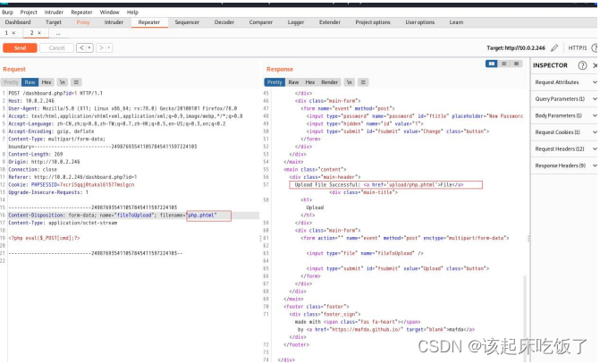Switch to the Extender tab
Screen dimensions: 600x364
[330, 22]
